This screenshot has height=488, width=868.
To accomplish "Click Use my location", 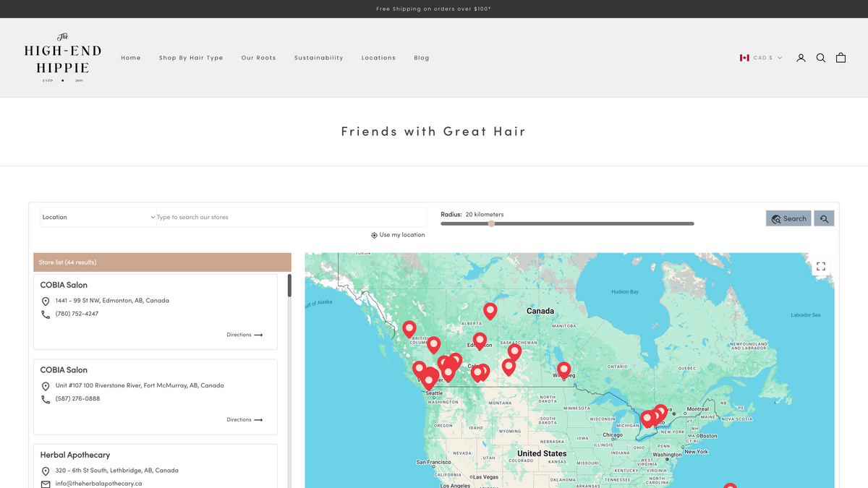I will coord(398,235).
